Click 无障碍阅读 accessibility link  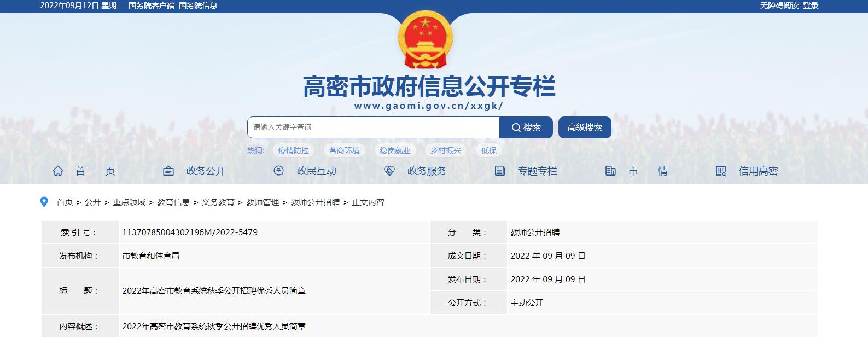click(x=779, y=5)
